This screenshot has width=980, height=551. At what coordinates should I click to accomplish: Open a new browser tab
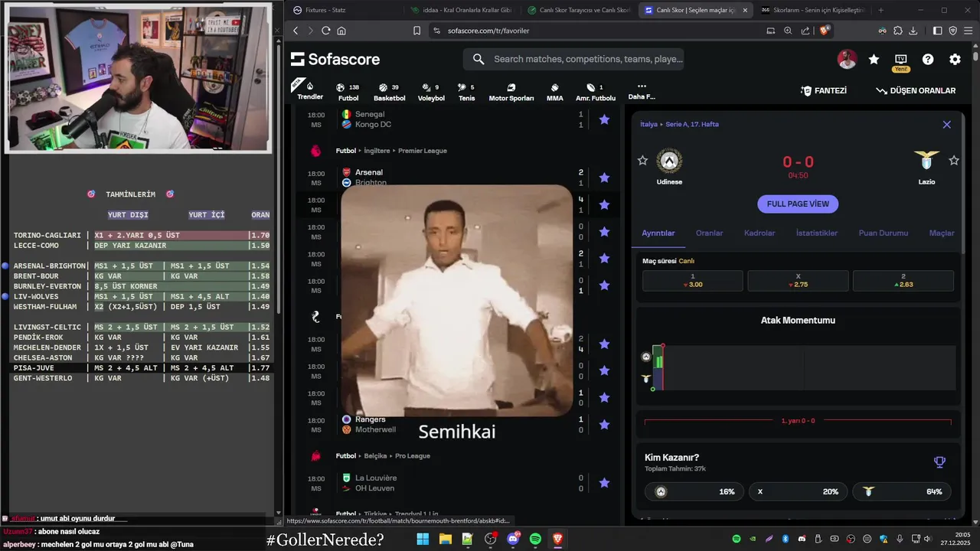point(880,10)
